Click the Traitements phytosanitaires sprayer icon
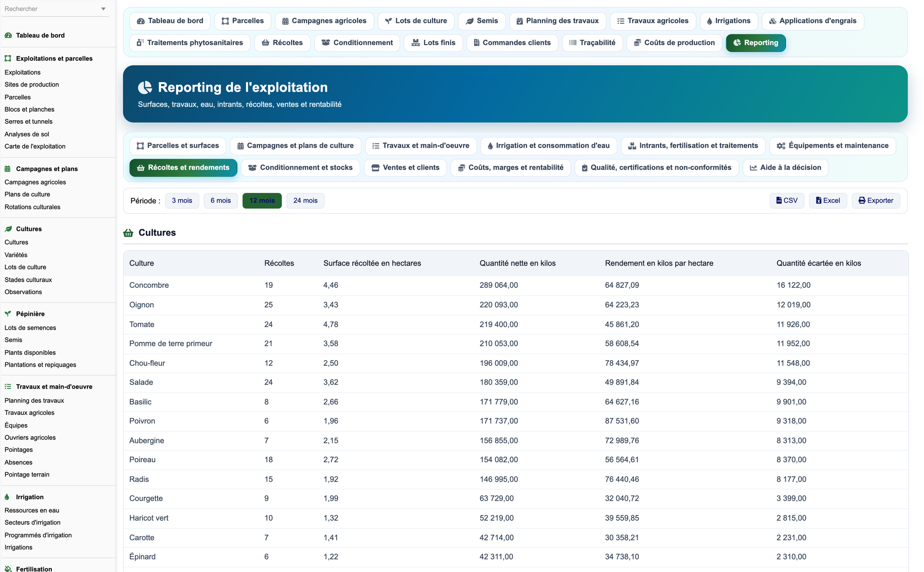 [x=140, y=43]
